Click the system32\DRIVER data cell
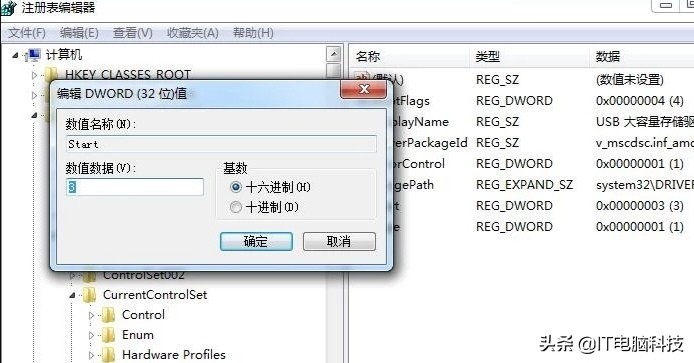The height and width of the screenshot is (363, 694). coord(644,185)
